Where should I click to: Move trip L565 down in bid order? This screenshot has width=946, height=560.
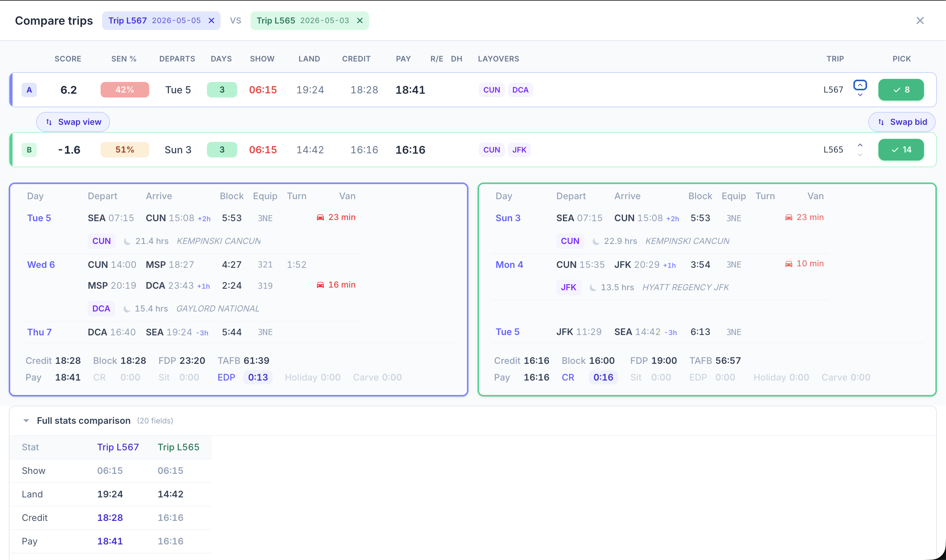[x=860, y=155]
